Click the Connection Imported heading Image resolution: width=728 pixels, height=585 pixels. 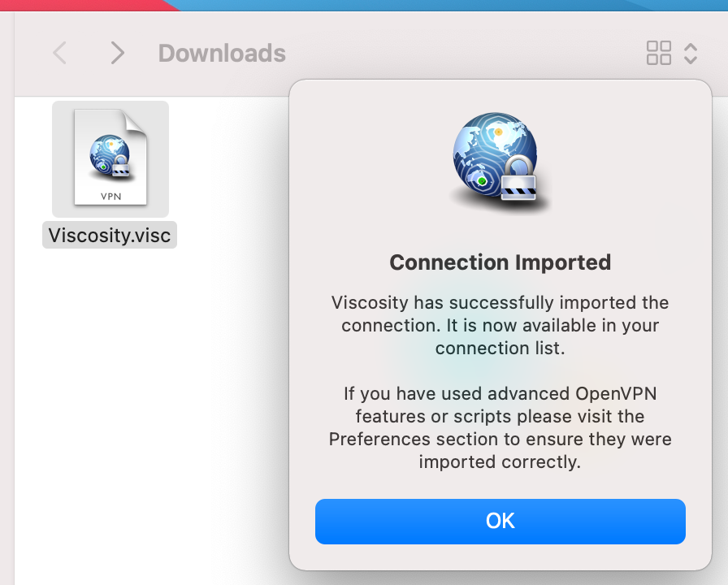[500, 262]
